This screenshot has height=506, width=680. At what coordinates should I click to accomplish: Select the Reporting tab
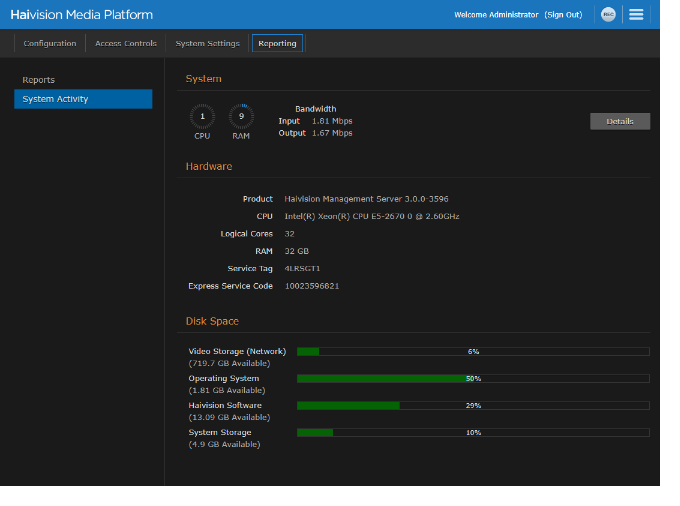(277, 43)
